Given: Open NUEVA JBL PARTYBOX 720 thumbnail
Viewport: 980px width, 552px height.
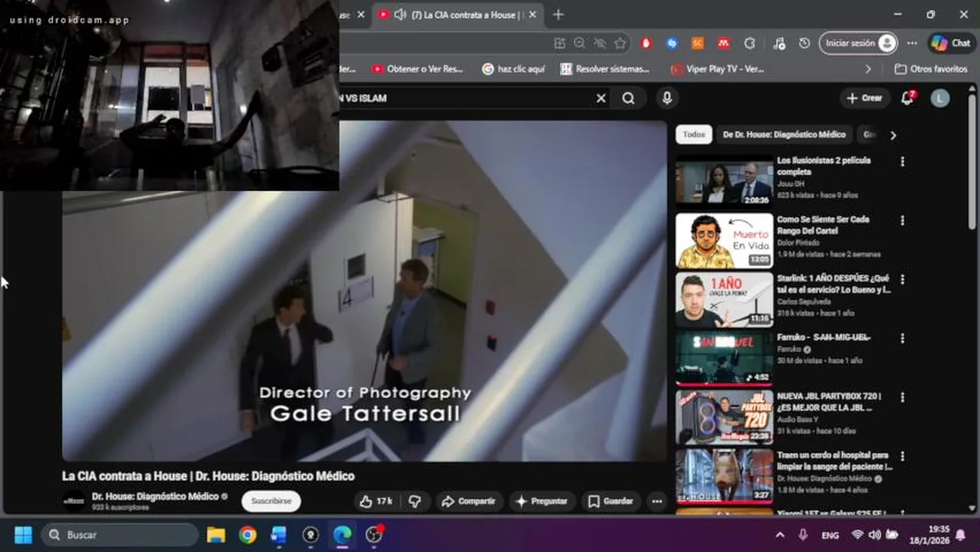Looking at the screenshot, I should pyautogui.click(x=724, y=417).
